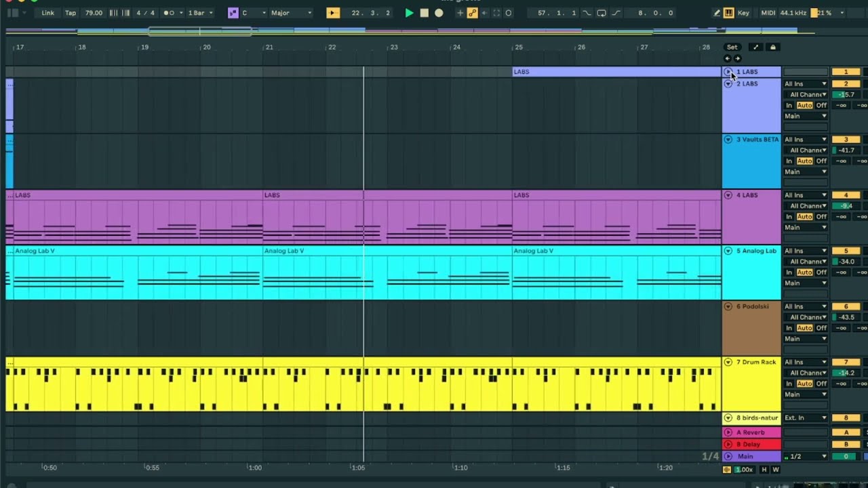
Task: Open the root note C dropdown
Action: 254,13
